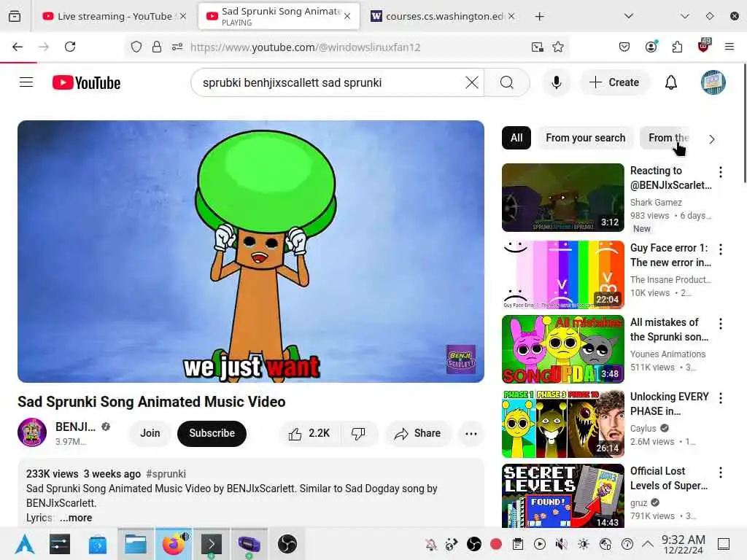Start voice search with microphone
This screenshot has height=560, width=747.
click(x=556, y=82)
